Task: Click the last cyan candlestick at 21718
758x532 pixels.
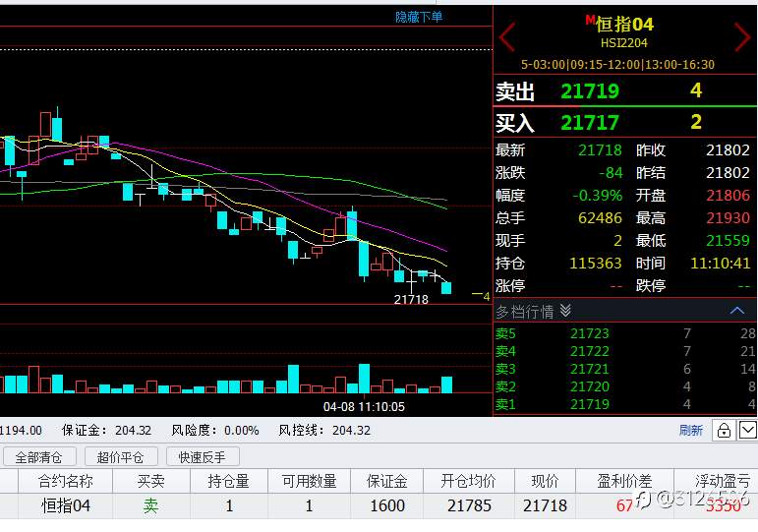Action: [446, 288]
